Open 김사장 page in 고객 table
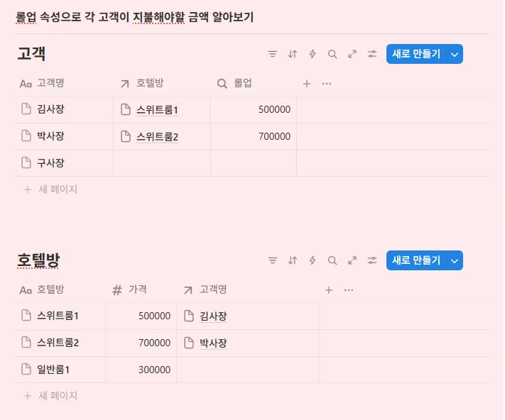This screenshot has width=505, height=420. point(50,109)
